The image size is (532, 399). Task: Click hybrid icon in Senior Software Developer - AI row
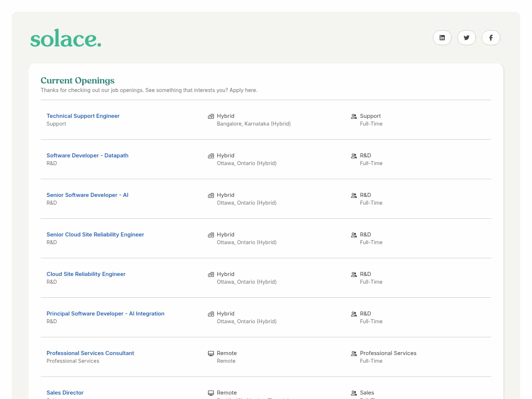(211, 195)
